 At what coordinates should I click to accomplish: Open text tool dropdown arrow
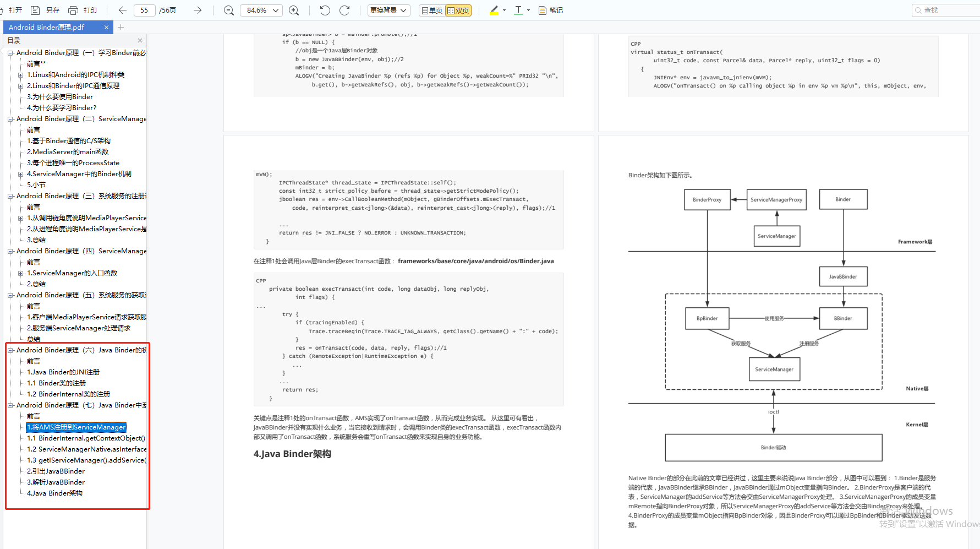click(x=528, y=10)
